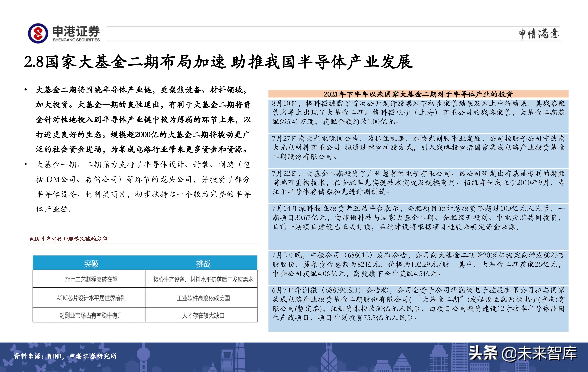Image resolution: width=588 pixels, height=372 pixels.
Task: Click the 申港证券 company name text
Action: click(76, 31)
